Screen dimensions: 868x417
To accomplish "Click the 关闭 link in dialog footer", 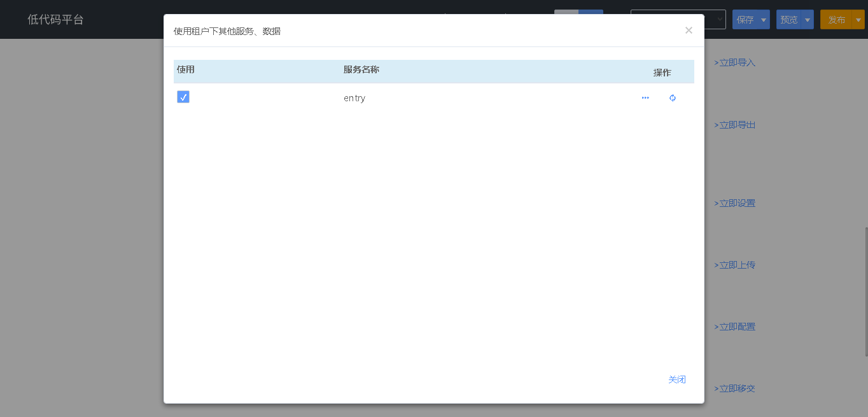I will pos(677,379).
